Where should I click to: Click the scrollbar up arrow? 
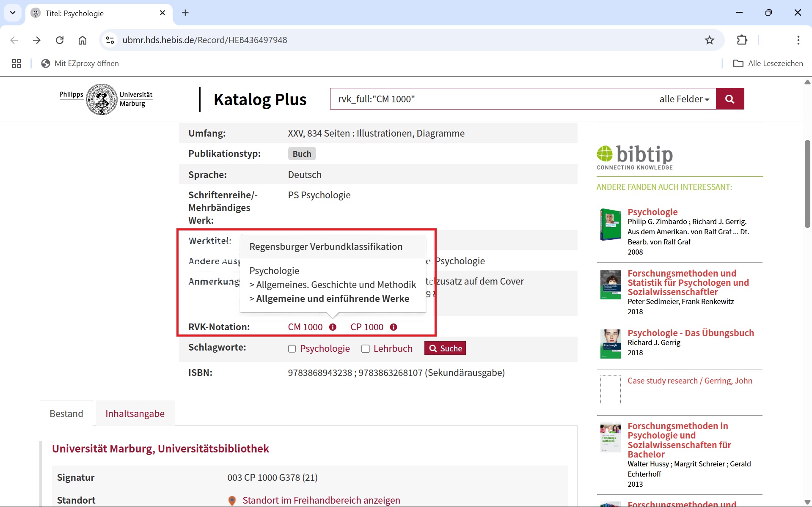pyautogui.click(x=807, y=82)
